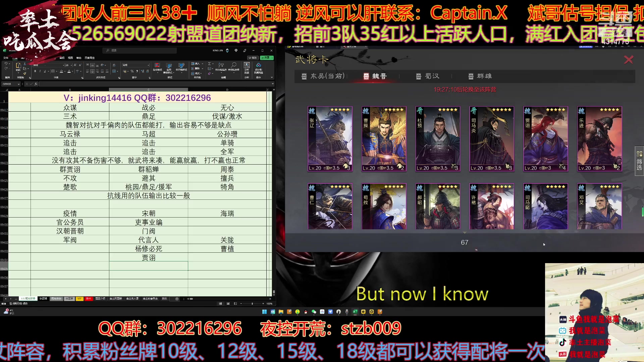This screenshot has height=362, width=644.
Task: Click the Comments (批注) button
Action: 253,58
